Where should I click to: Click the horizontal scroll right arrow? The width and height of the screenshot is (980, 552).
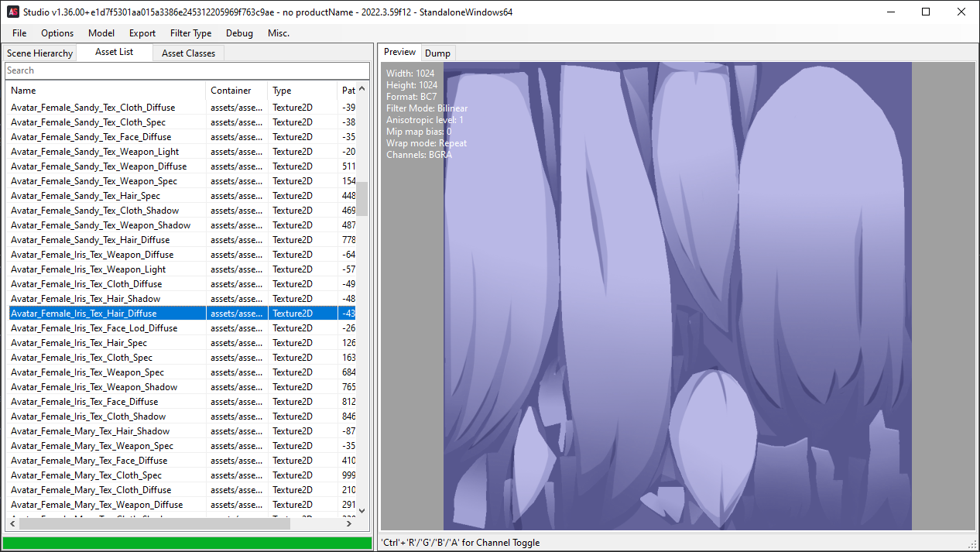click(350, 524)
